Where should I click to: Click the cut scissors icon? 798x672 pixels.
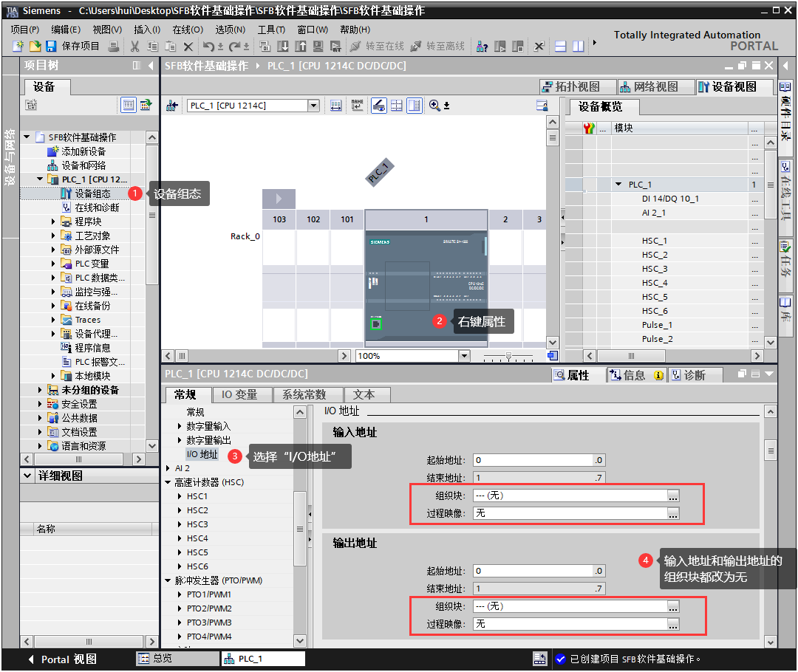click(134, 47)
